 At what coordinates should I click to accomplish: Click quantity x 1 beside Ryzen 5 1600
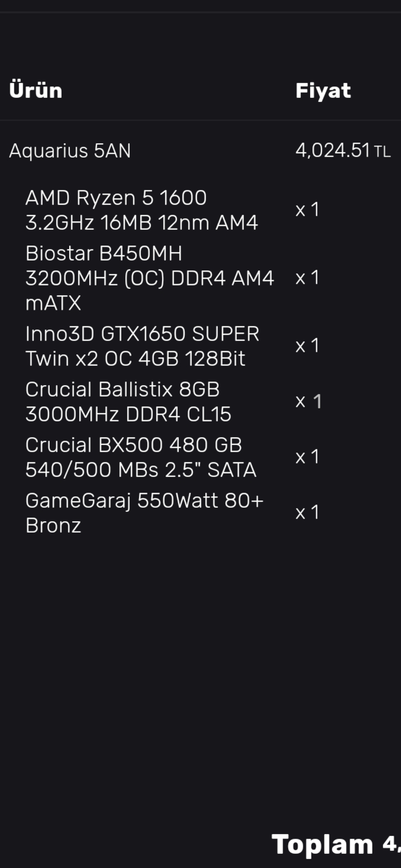(307, 210)
